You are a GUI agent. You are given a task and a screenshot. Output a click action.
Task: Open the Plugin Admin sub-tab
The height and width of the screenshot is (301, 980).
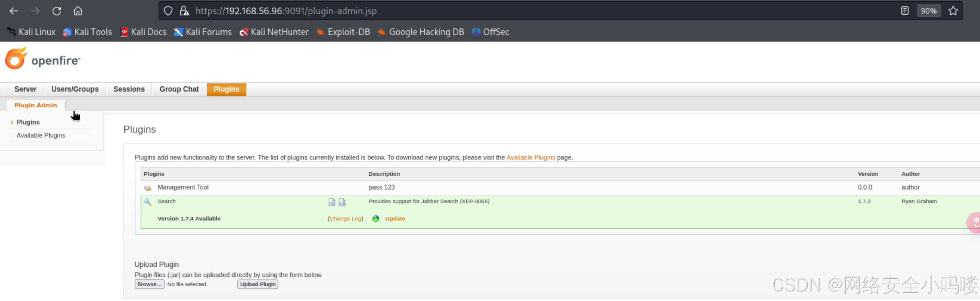click(x=36, y=105)
